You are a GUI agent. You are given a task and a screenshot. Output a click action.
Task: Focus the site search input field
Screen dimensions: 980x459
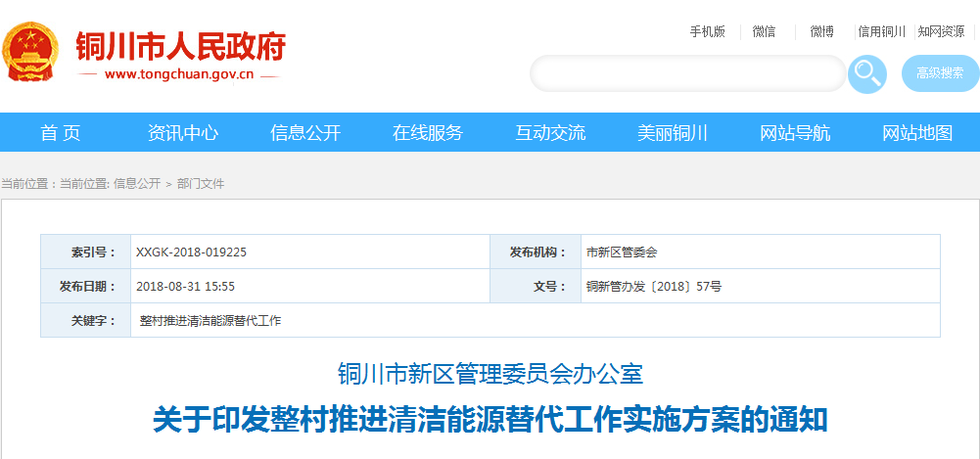(687, 73)
